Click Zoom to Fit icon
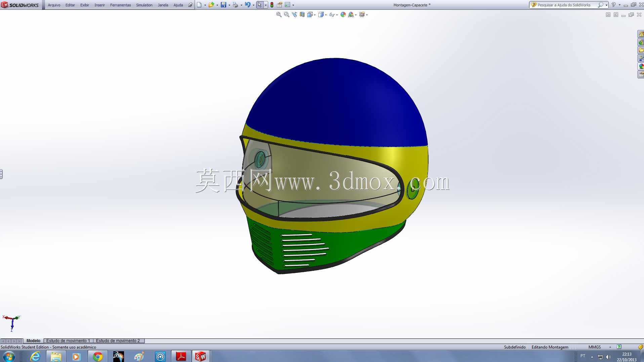The width and height of the screenshot is (644, 362). [x=279, y=14]
